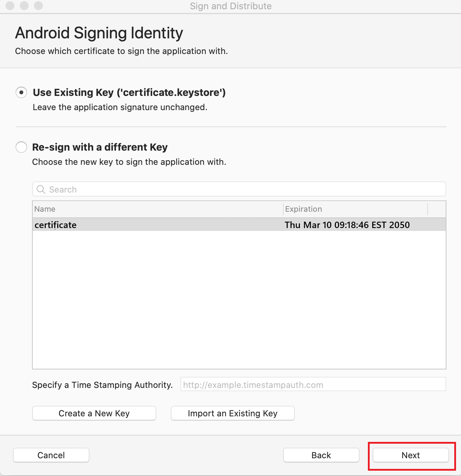Select the certificate key name in the list
Screen dimensions: 461x476
pos(56,225)
